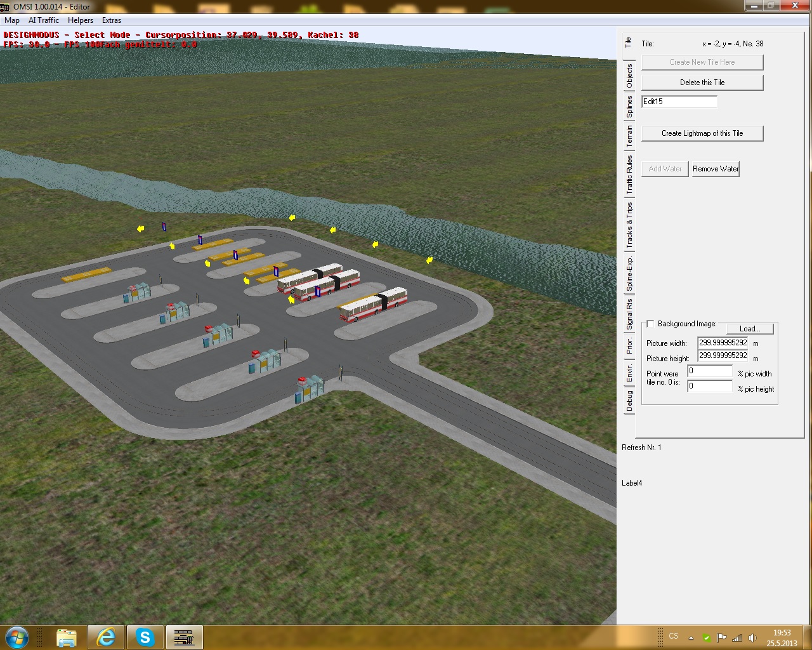Click the Picture width input field

click(x=723, y=343)
